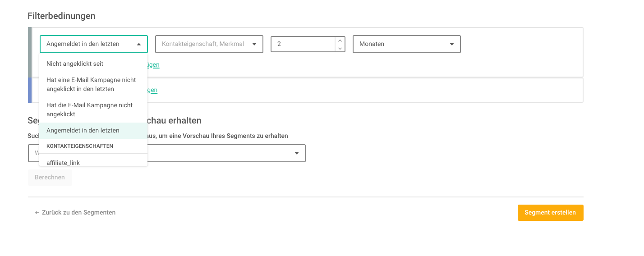The width and height of the screenshot is (644, 256).
Task: Click the number field showing 2
Action: click(x=303, y=44)
